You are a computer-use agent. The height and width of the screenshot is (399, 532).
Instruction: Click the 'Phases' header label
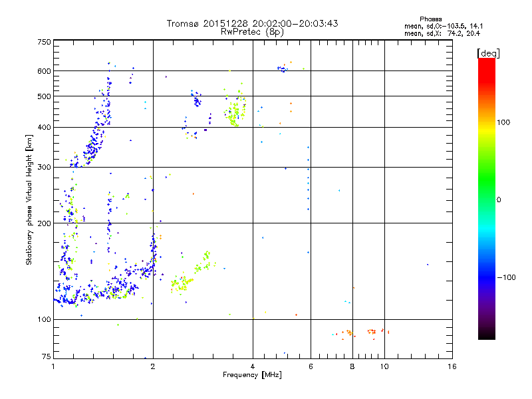[430, 19]
